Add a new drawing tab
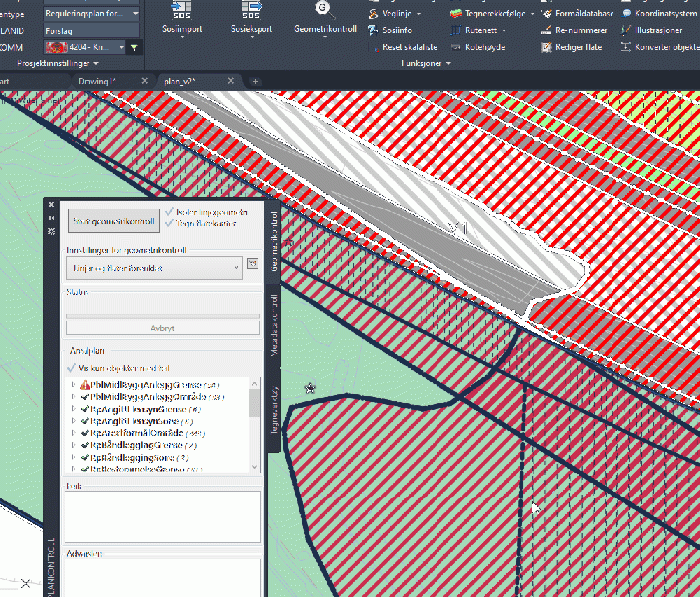This screenshot has width=700, height=597. click(x=255, y=81)
